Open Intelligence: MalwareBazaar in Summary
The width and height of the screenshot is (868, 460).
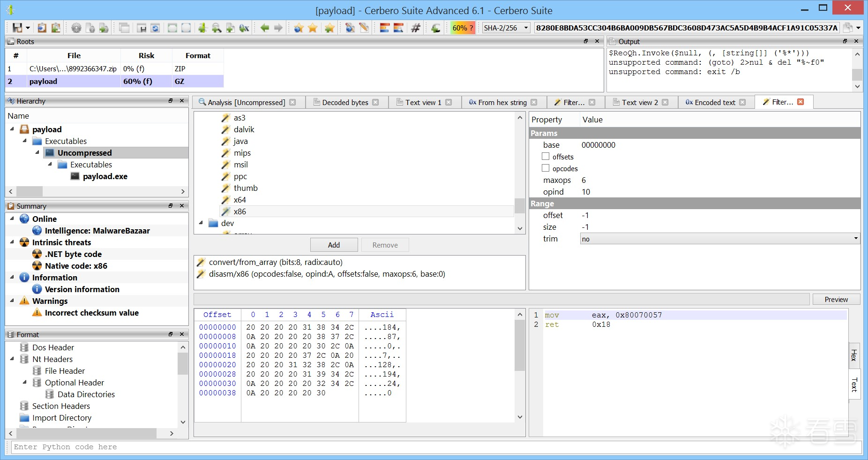[97, 230]
